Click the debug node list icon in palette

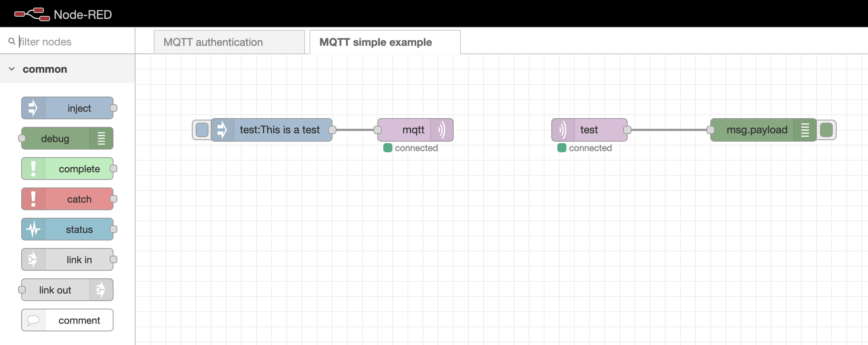coord(101,139)
